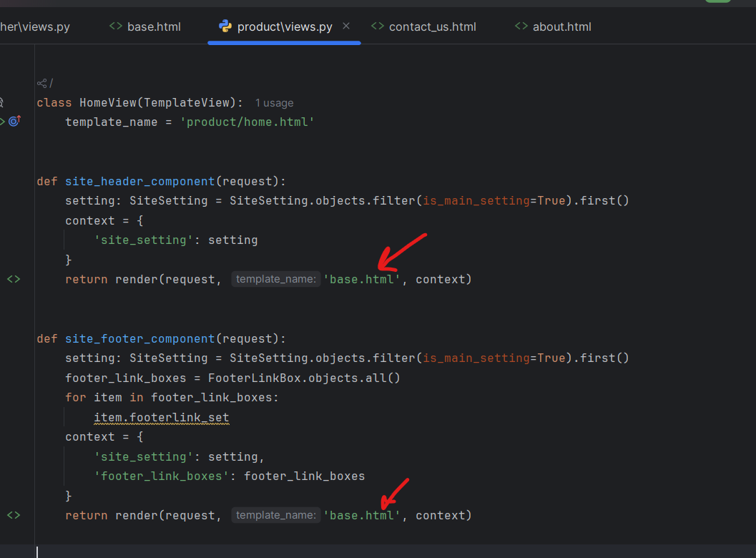The width and height of the screenshot is (756, 558).
Task: Click the share icon above the HomeView class
Action: [x=41, y=84]
